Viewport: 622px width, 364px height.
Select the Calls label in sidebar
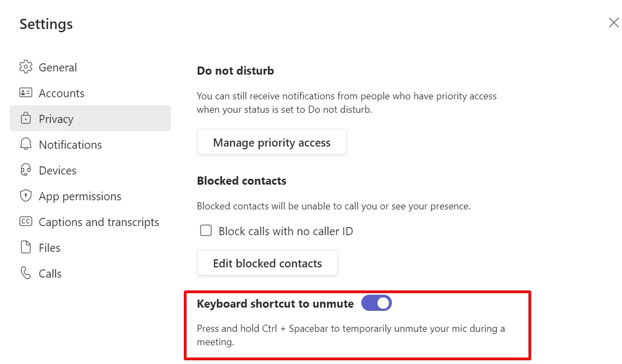(x=50, y=273)
